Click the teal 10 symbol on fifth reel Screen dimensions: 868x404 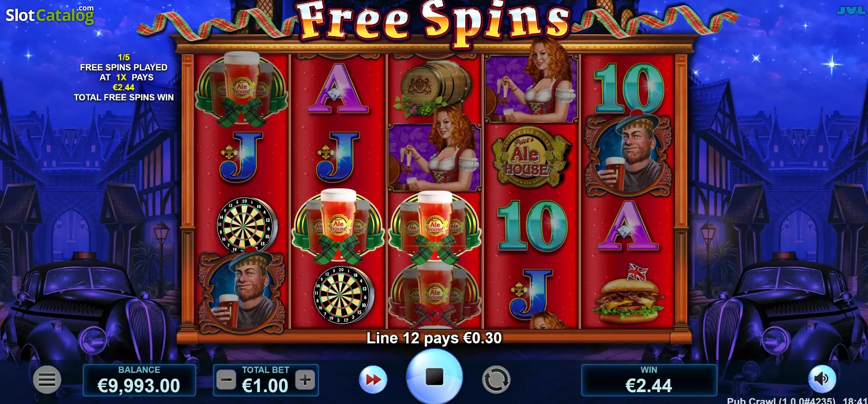point(629,88)
